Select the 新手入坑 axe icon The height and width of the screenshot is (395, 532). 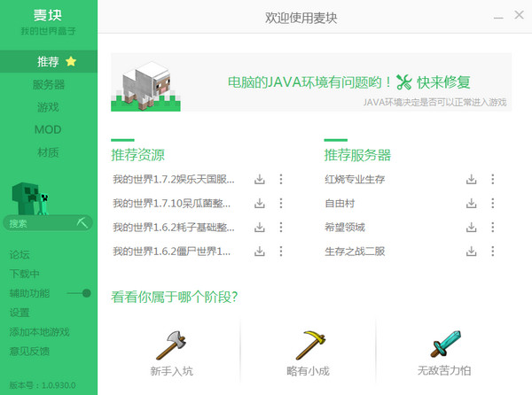171,347
